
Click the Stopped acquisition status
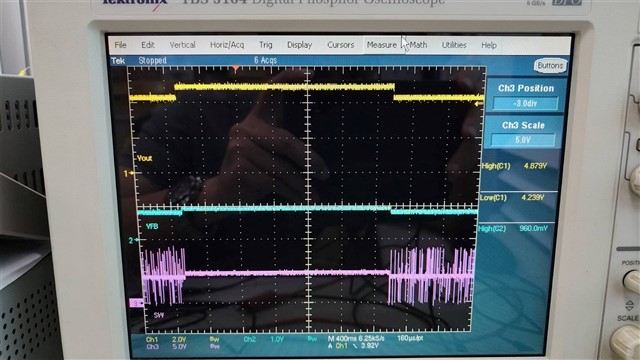(x=152, y=60)
